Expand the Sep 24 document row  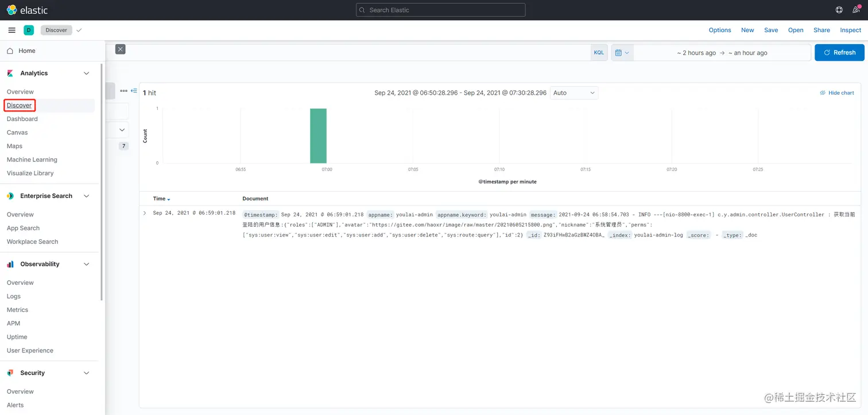(x=145, y=213)
